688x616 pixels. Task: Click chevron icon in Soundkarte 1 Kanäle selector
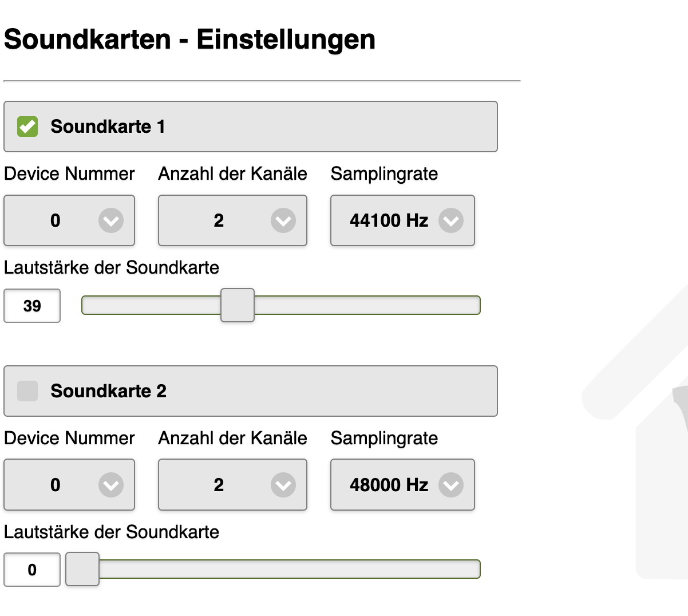click(x=283, y=220)
